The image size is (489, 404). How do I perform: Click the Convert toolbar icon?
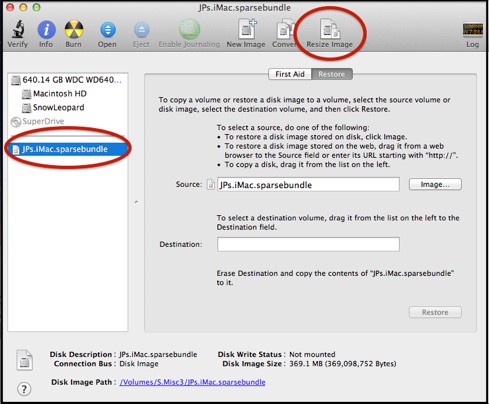(284, 29)
